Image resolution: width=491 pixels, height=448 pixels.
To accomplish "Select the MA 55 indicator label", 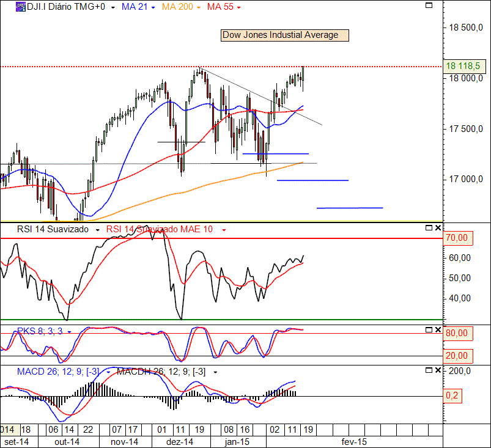I will point(220,7).
